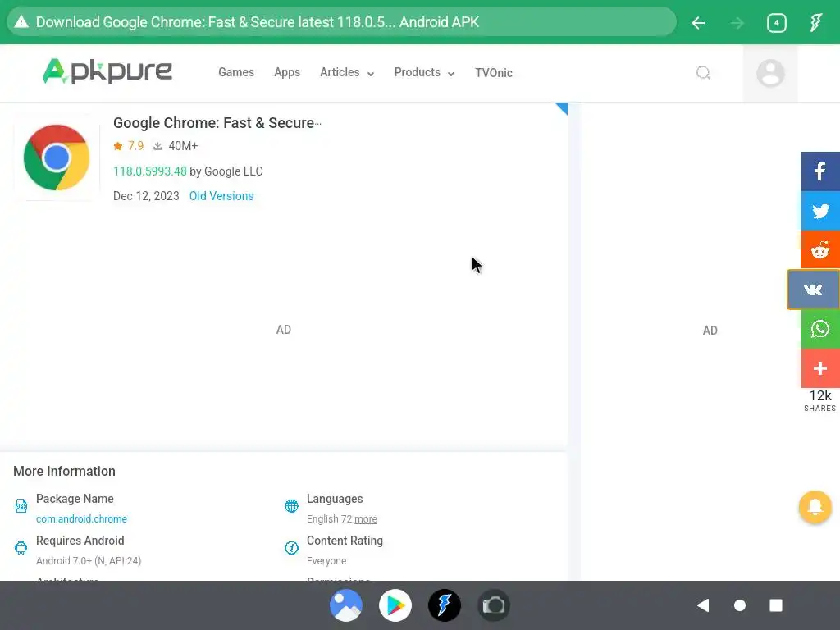Open the Games menu item

pyautogui.click(x=236, y=72)
